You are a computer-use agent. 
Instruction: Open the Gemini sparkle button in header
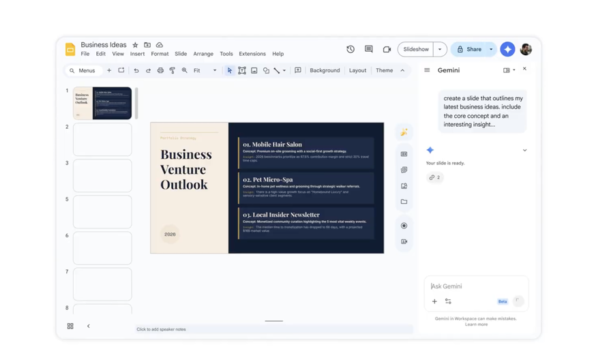(x=507, y=49)
